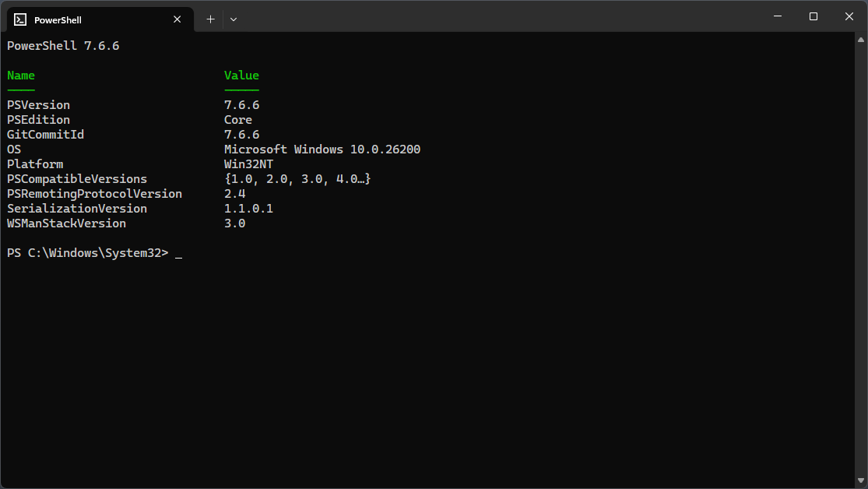Viewport: 868px width, 489px height.
Task: Click the '7.6.6' value beside GitCommitId
Action: pyautogui.click(x=241, y=135)
